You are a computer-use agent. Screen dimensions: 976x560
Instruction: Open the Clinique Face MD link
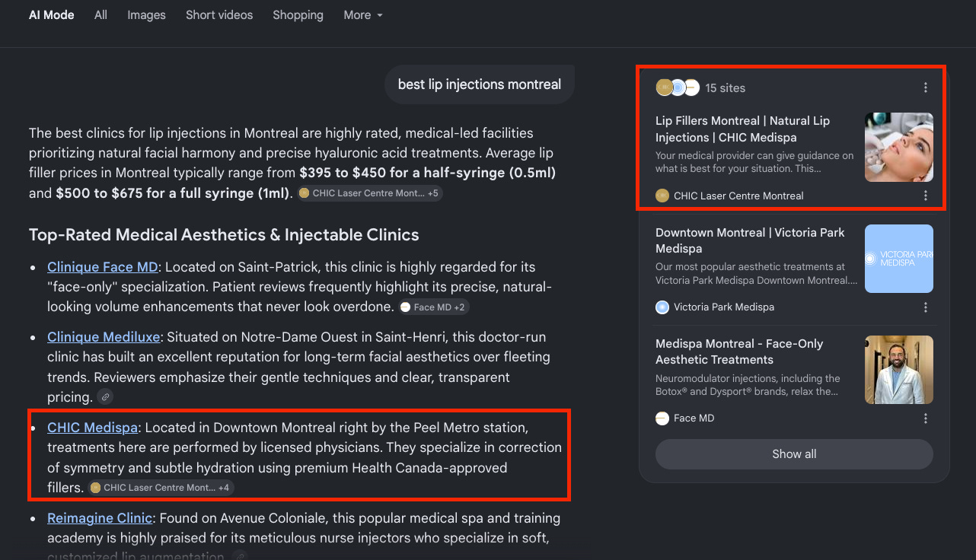103,267
